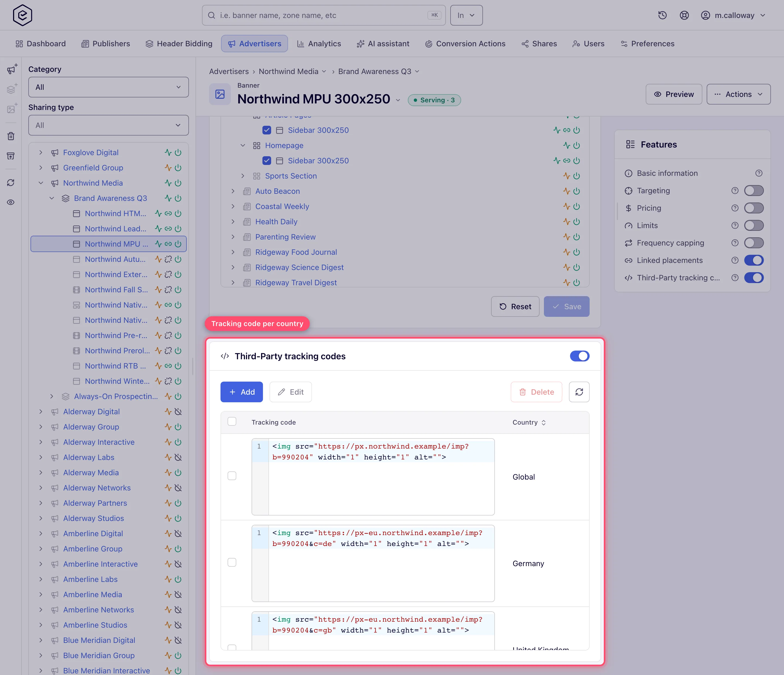The image size is (784, 675).
Task: Click disabled power icon for Alderway Digital
Action: tap(178, 412)
